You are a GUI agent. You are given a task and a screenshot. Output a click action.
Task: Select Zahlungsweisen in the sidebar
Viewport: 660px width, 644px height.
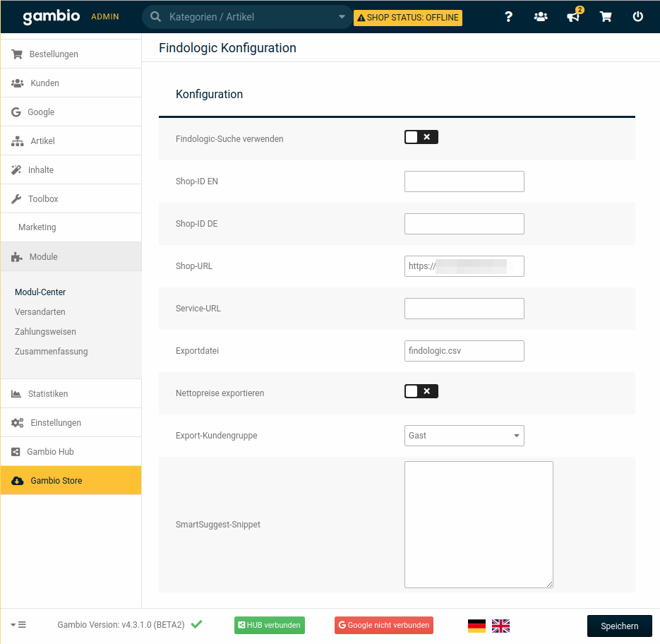coord(45,332)
